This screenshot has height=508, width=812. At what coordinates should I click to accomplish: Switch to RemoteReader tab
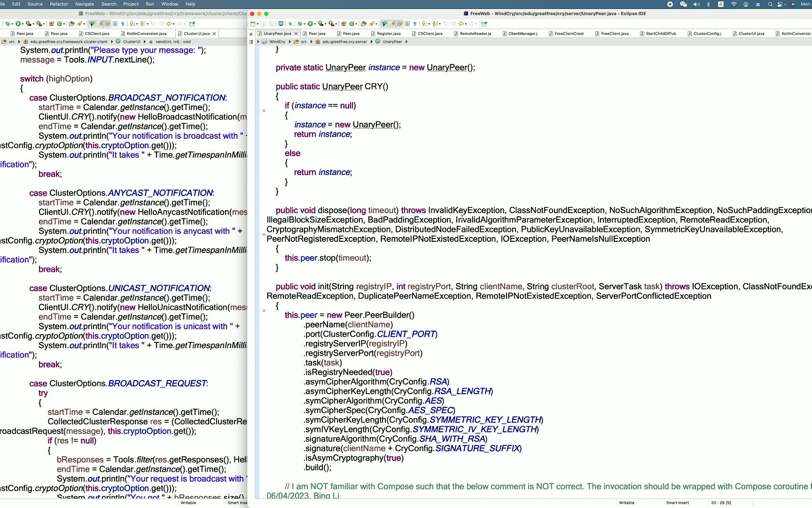pos(472,33)
